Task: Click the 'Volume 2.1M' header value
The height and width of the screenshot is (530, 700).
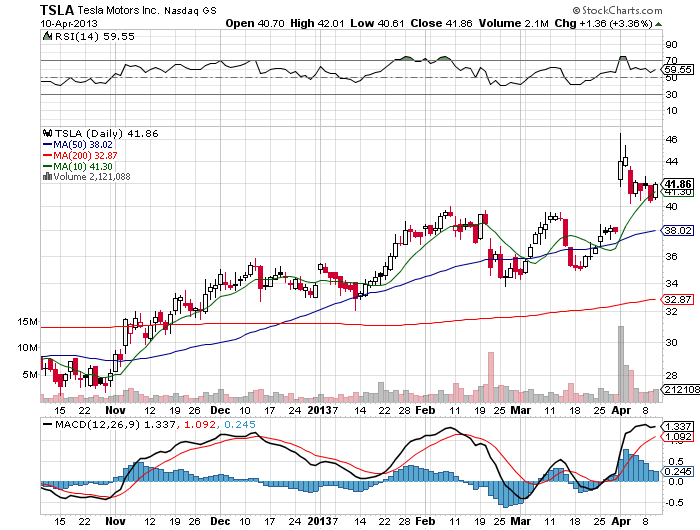Action: [x=513, y=23]
